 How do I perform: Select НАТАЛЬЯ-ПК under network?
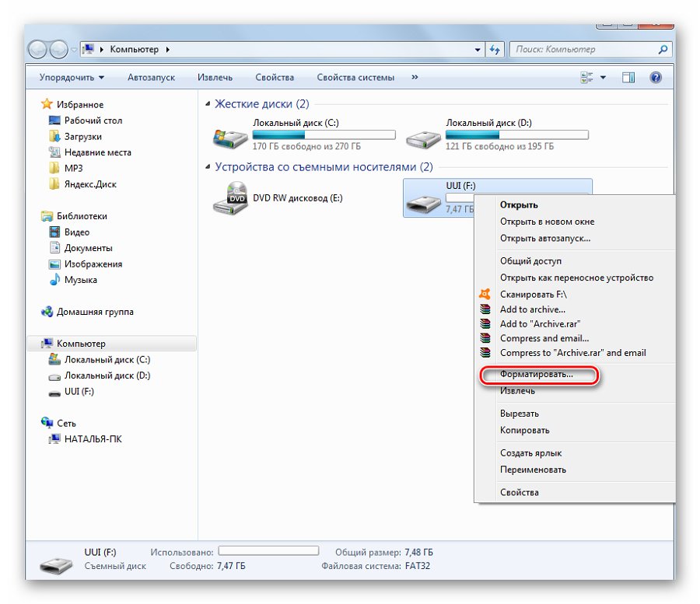[93, 439]
